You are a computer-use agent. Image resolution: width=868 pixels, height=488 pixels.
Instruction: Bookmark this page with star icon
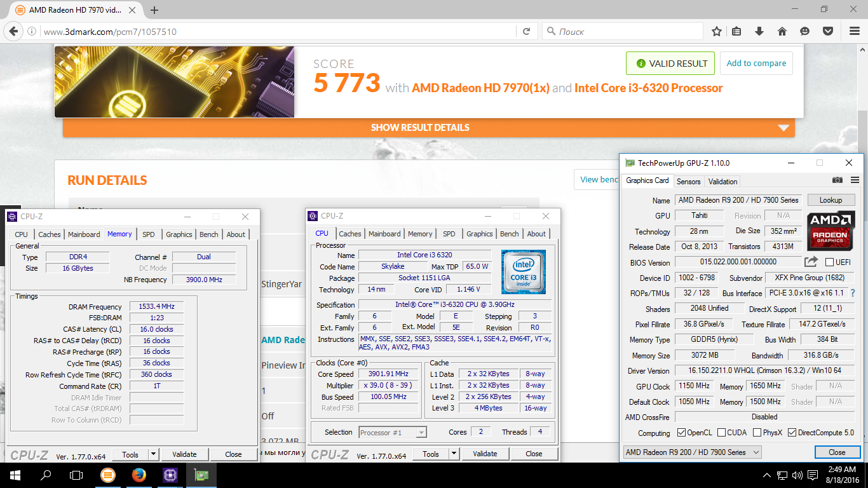click(x=717, y=31)
